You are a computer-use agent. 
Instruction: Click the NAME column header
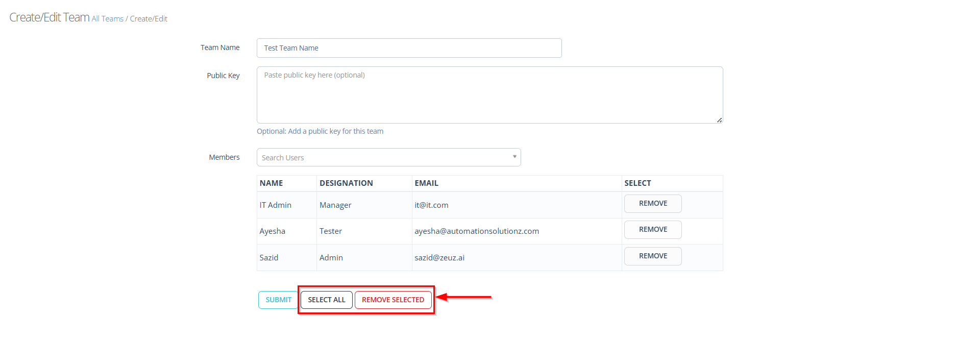(x=271, y=183)
